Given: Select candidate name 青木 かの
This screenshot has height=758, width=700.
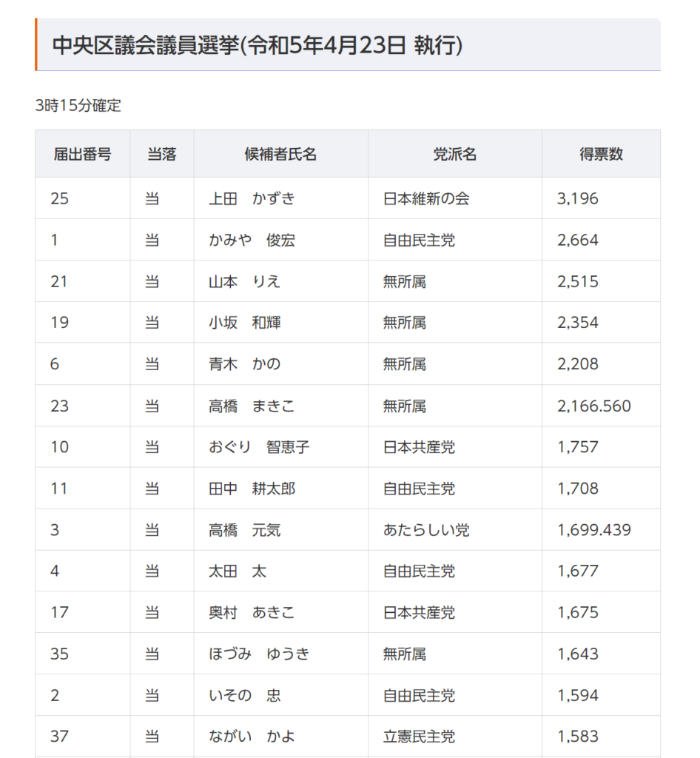Looking at the screenshot, I should (244, 364).
